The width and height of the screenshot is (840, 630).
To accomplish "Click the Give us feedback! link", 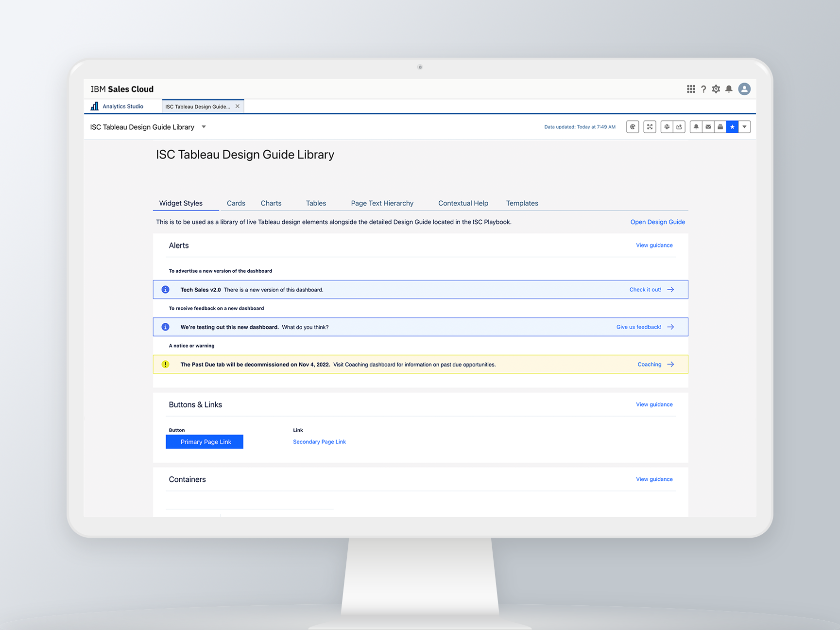I will [x=639, y=327].
